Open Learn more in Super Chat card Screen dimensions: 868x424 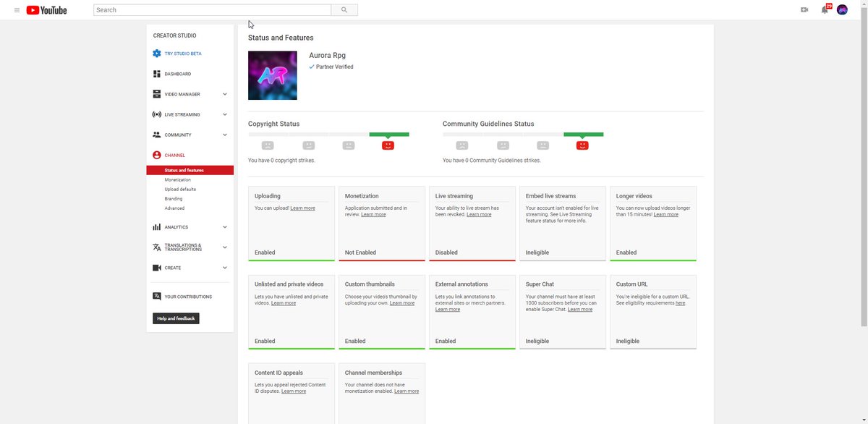pos(580,310)
